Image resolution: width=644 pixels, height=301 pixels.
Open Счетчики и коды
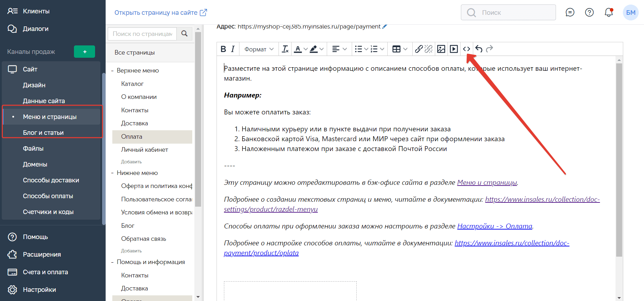48,212
